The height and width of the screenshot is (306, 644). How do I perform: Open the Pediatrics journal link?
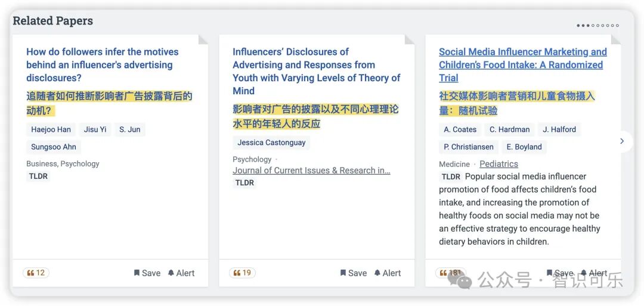(x=499, y=164)
